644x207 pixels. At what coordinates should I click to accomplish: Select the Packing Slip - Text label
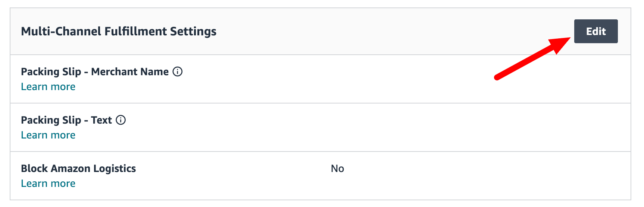(66, 120)
